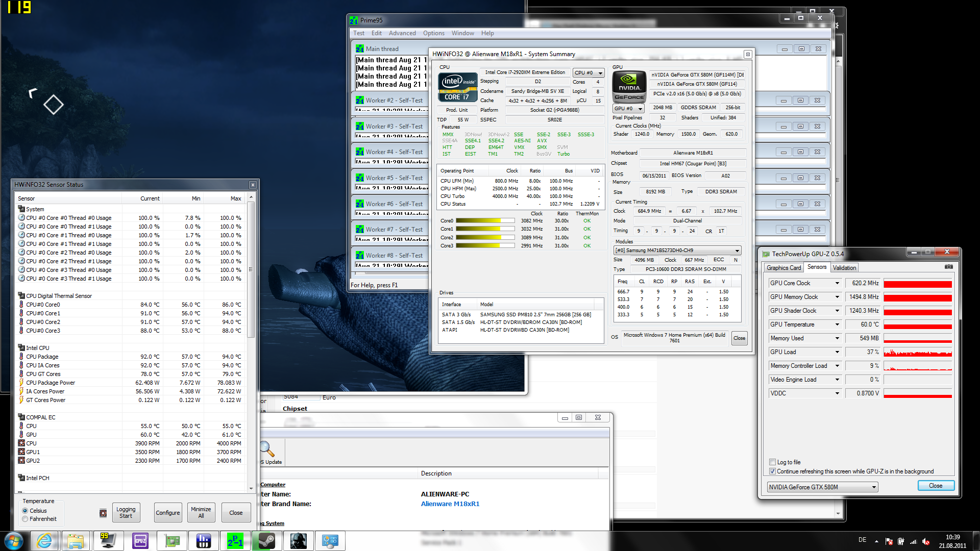980x551 pixels.
Task: Open the Prime95 Edit menu
Action: 377,33
